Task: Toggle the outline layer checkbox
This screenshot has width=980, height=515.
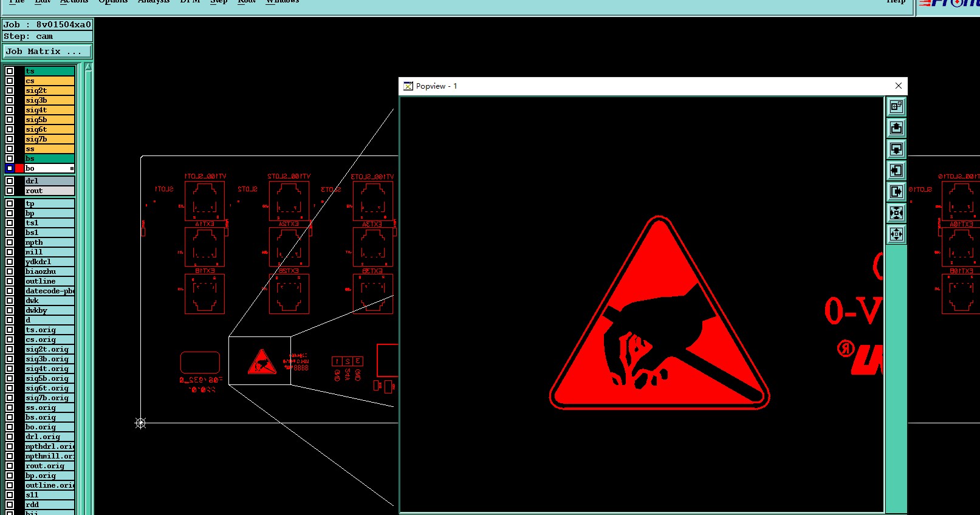Action: [x=10, y=281]
